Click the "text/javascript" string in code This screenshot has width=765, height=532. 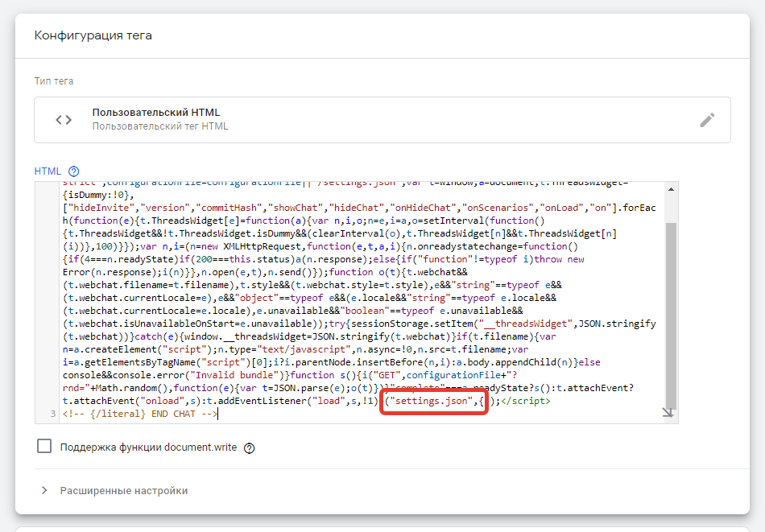[304, 349]
